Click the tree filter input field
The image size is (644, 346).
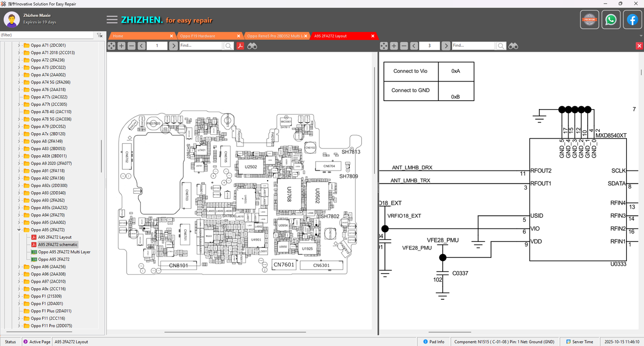point(47,35)
